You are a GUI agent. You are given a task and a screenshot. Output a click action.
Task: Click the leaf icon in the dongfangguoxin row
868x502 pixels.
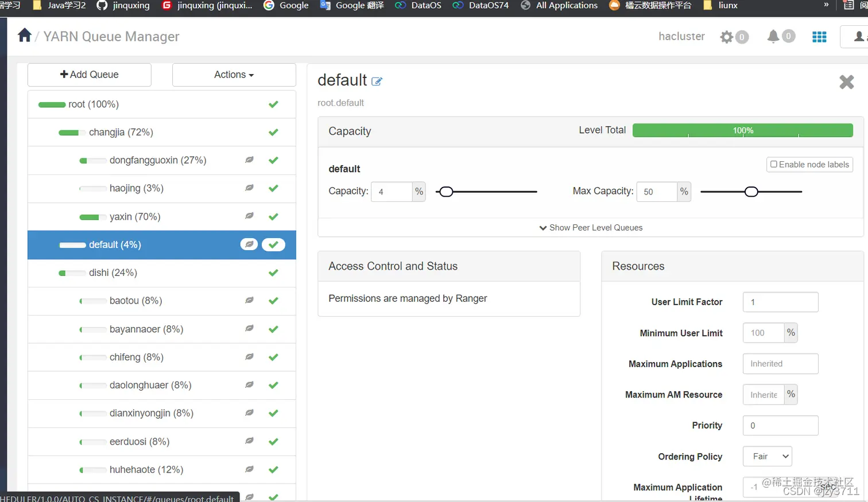249,160
